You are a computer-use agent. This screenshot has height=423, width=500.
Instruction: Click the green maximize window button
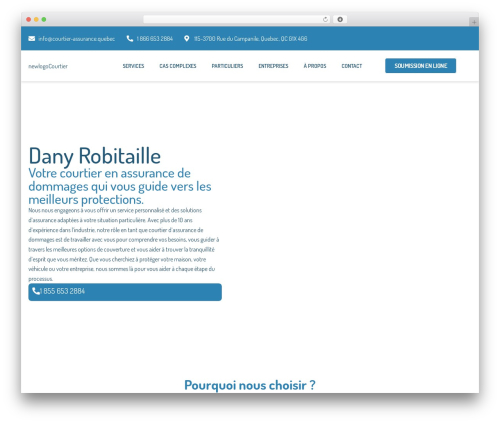click(x=44, y=19)
